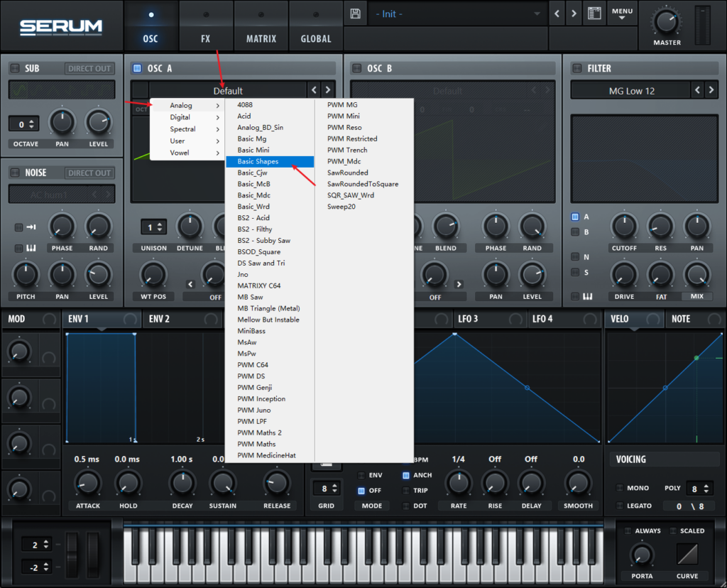727x588 pixels.
Task: Select previous filter type arrow
Action: click(698, 90)
